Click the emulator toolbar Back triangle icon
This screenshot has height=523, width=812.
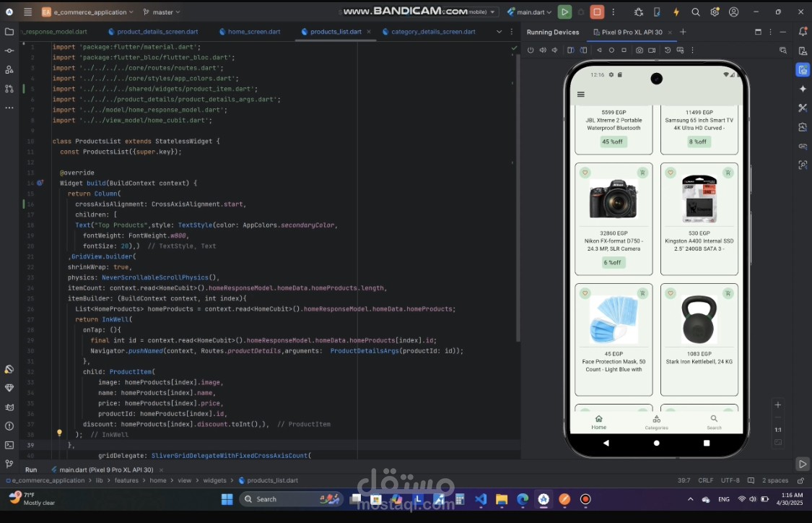pos(599,51)
